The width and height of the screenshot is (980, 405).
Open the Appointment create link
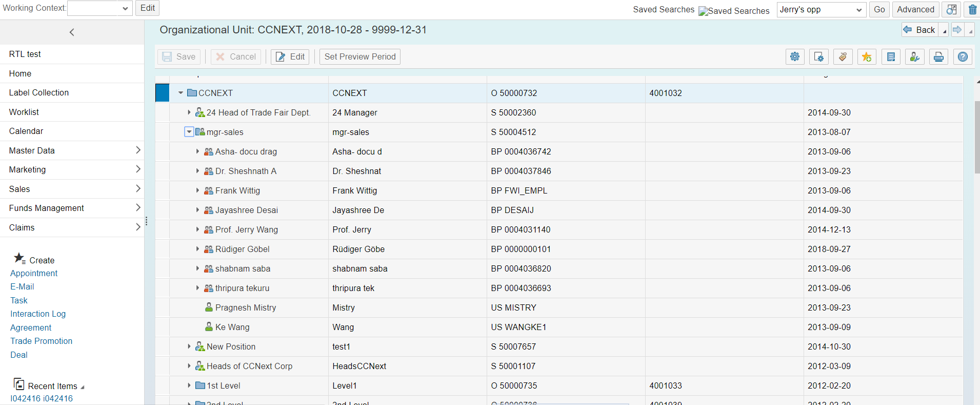pos(34,273)
